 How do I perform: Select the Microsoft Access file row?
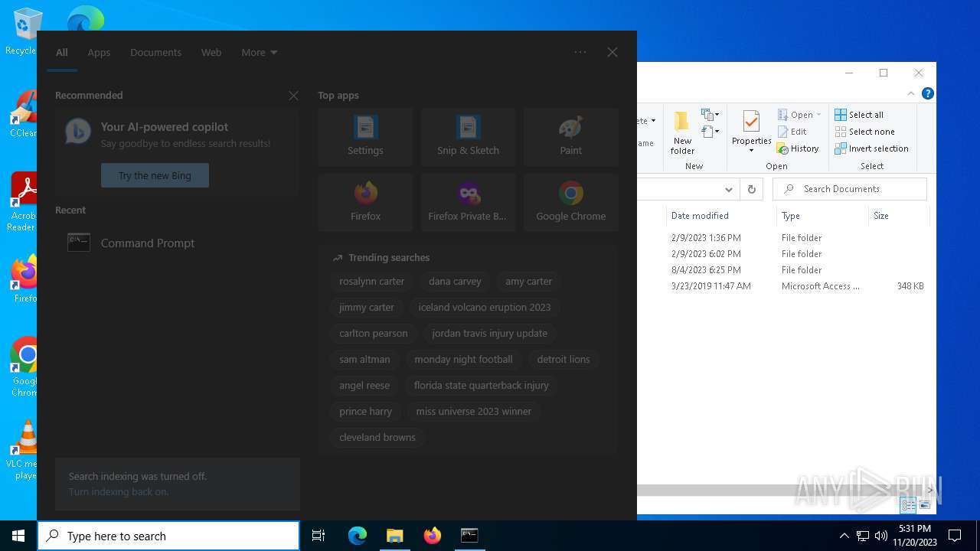(781, 286)
